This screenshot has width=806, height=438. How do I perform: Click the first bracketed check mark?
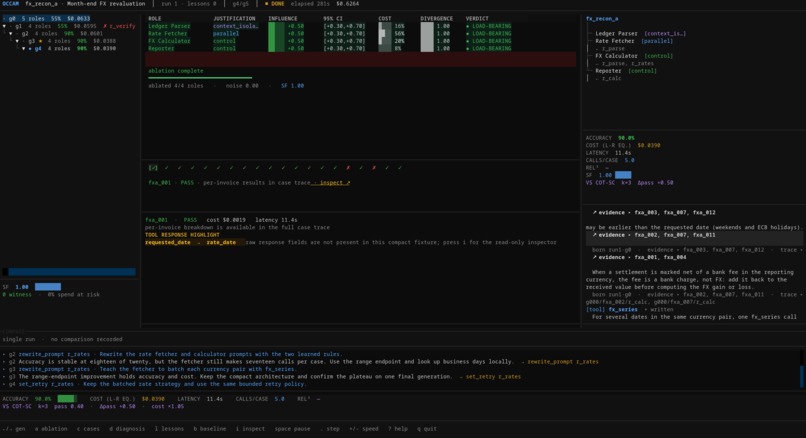point(153,168)
